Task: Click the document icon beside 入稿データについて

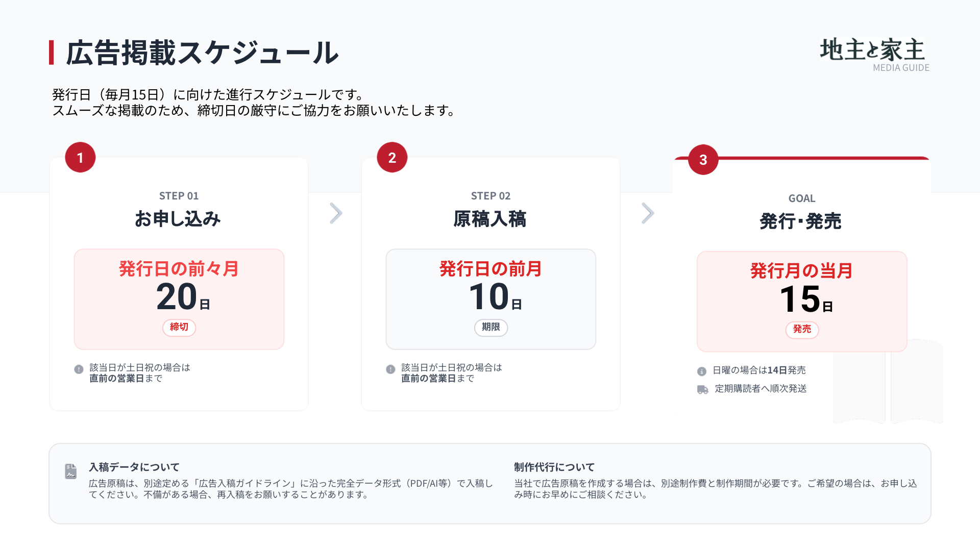Action: (x=71, y=471)
